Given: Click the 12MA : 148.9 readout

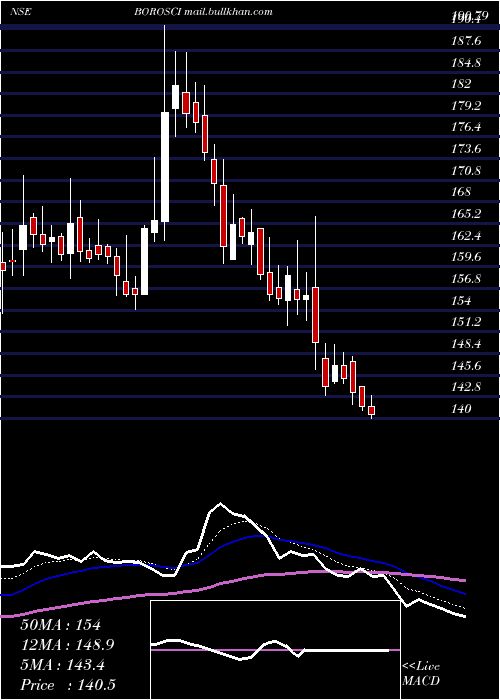Looking at the screenshot, I should [x=67, y=645].
